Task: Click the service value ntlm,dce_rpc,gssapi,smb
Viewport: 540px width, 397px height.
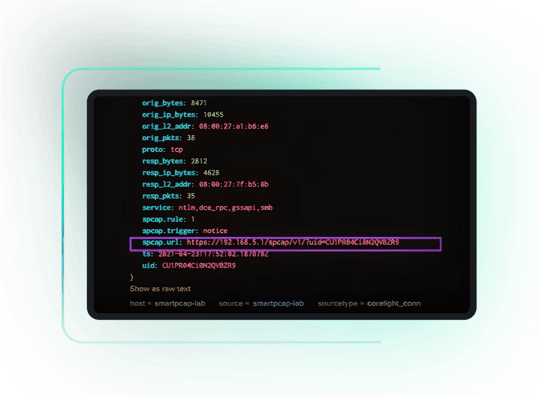Action: tap(225, 208)
